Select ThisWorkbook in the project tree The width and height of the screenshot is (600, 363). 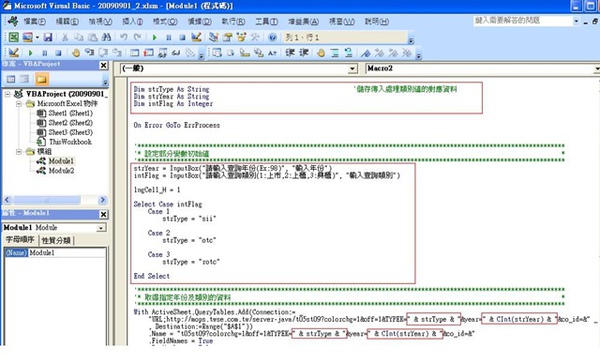70,142
